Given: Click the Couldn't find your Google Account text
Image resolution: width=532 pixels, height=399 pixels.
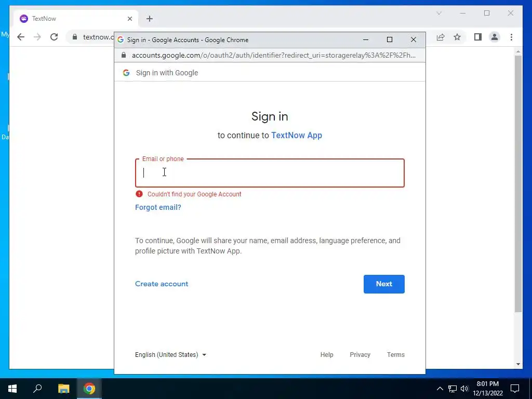Looking at the screenshot, I should click(194, 194).
